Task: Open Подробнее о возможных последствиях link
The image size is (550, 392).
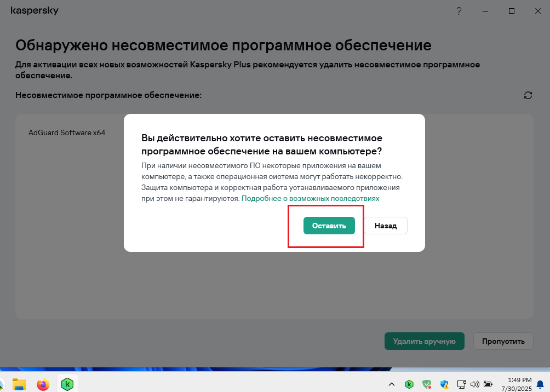Action: [x=311, y=198]
